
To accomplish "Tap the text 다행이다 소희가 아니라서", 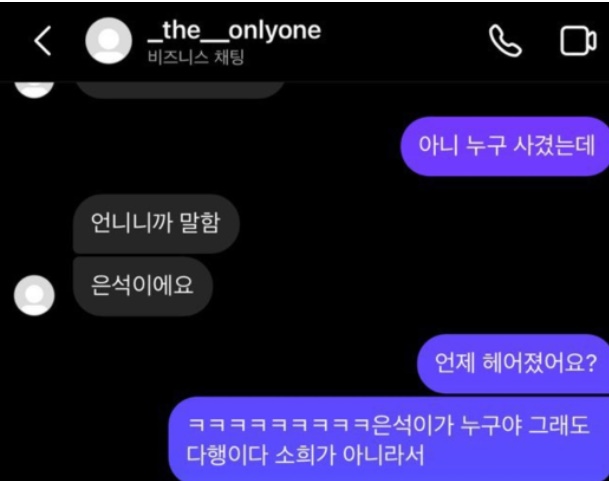I will [305, 455].
